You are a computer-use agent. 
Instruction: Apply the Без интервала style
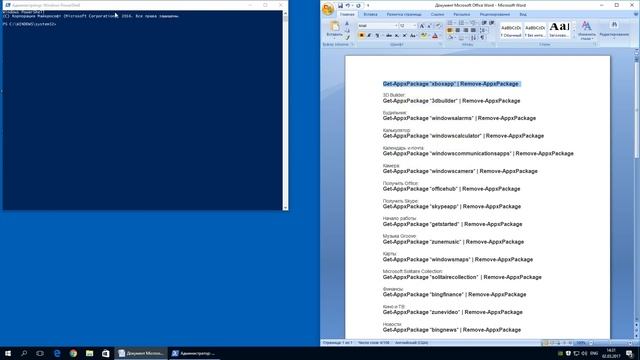pos(535,30)
